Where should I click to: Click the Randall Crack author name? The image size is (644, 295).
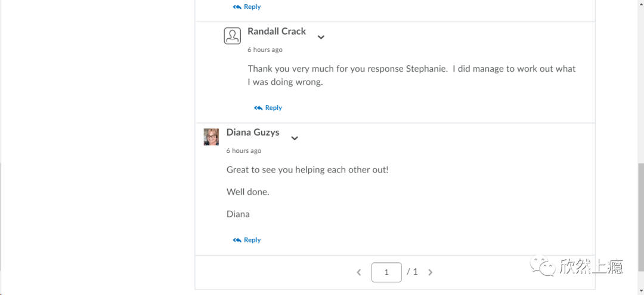277,31
